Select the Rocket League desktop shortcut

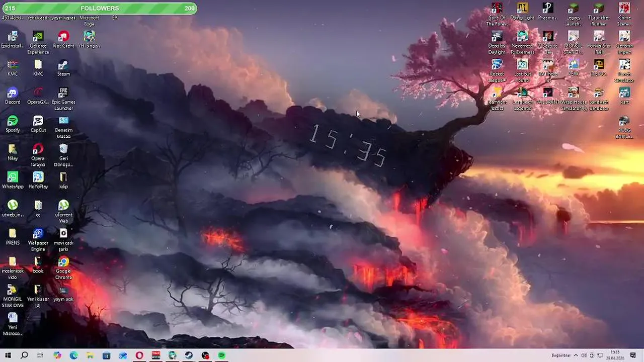(497, 70)
